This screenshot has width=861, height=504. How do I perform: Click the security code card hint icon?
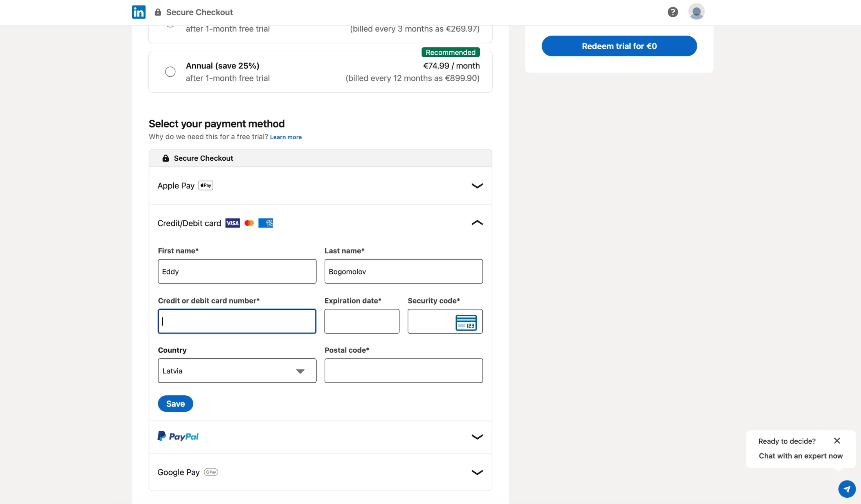click(466, 323)
